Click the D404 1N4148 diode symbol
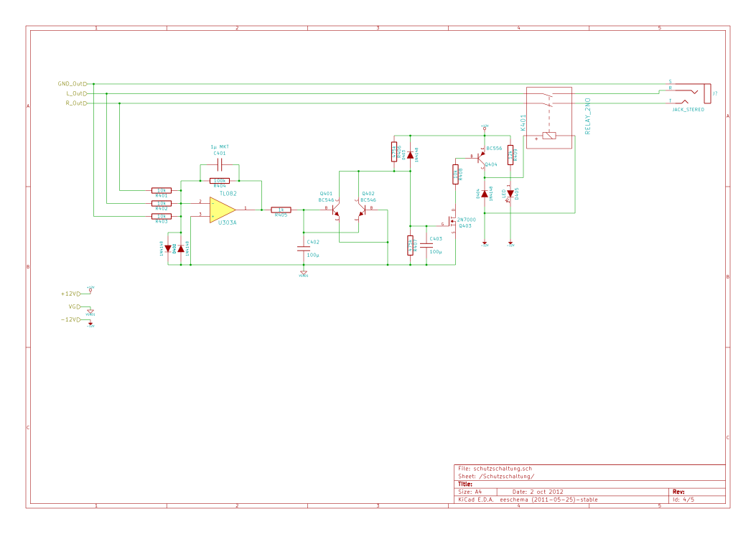This screenshot has width=756, height=534. (x=485, y=194)
